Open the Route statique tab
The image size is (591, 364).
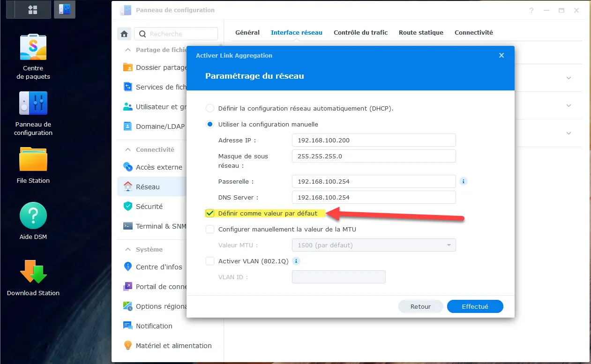[420, 33]
